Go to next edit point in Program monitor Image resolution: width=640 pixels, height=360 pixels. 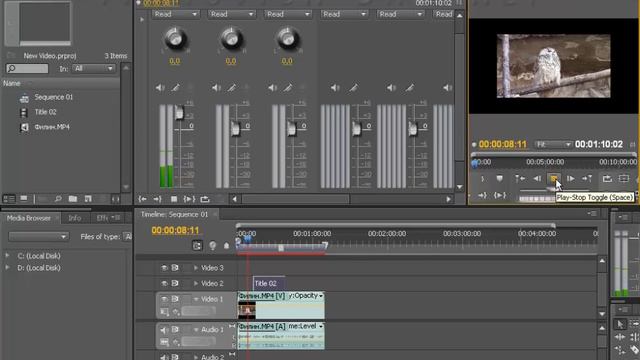click(587, 178)
